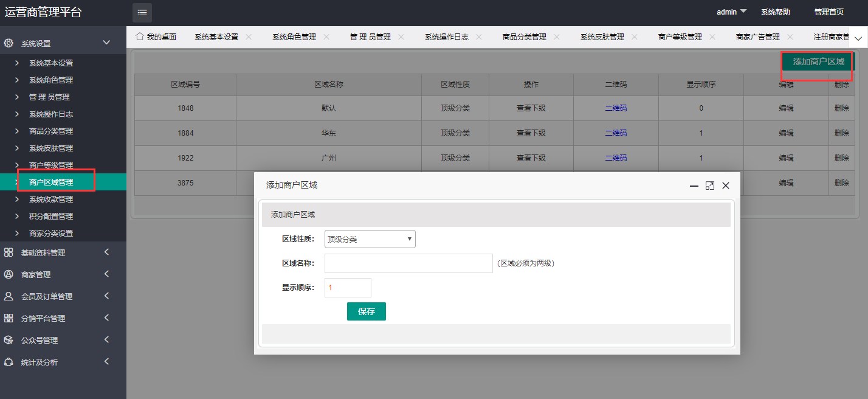The image size is (868, 399).
Task: Click the 区域名称 input field
Action: pyautogui.click(x=408, y=263)
